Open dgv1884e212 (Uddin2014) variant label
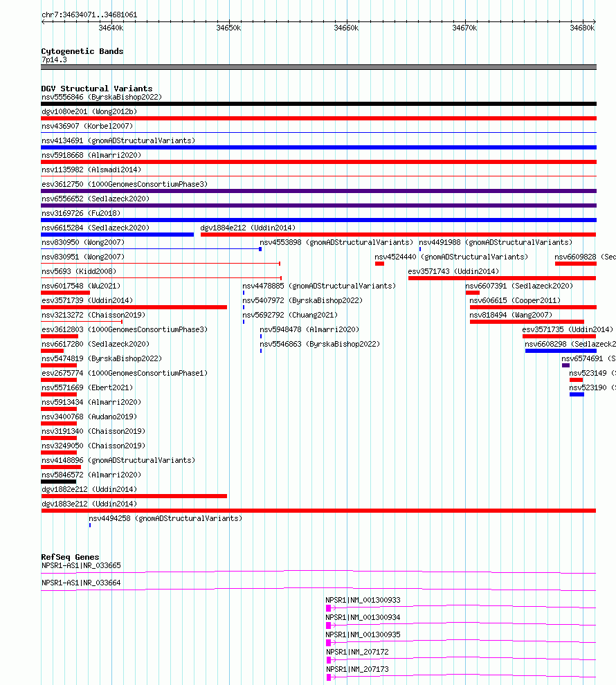Image resolution: width=616 pixels, height=685 pixels. [248, 228]
